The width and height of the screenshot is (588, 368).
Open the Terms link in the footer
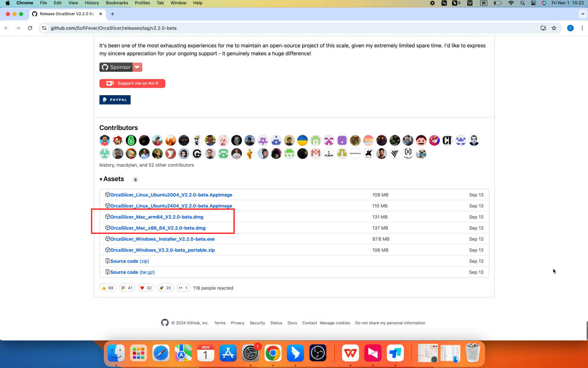(220, 323)
